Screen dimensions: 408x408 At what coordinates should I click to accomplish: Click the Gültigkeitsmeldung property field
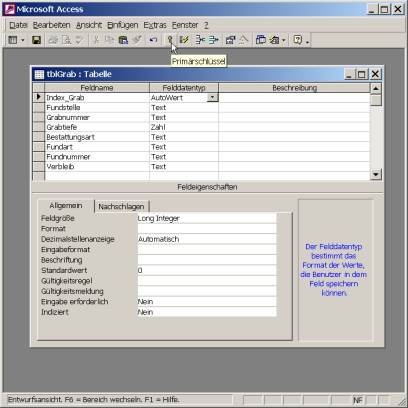tap(207, 291)
